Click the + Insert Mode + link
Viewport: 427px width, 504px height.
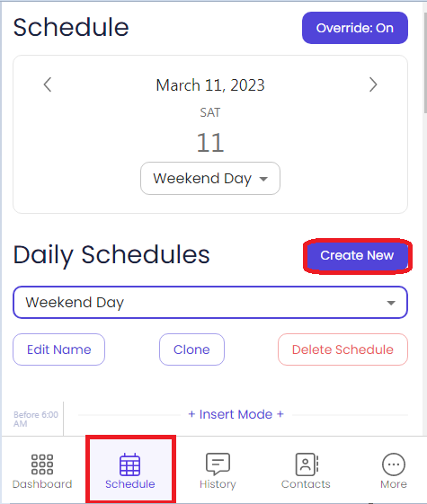[236, 414]
